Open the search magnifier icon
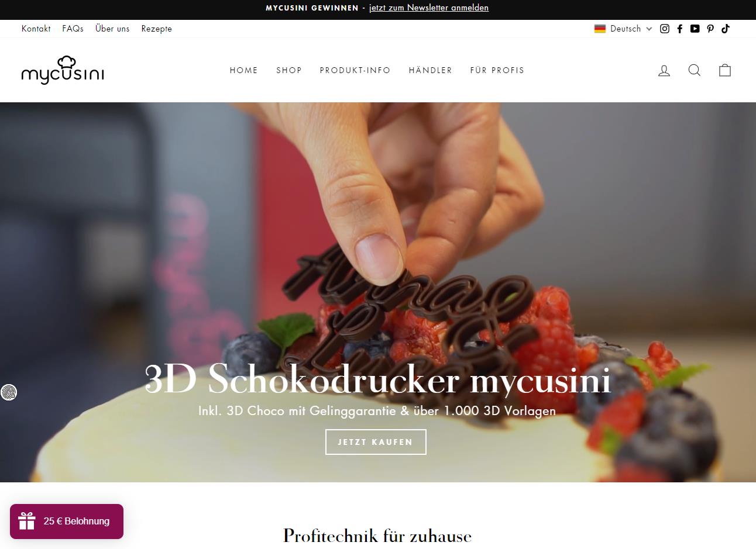Screen dimensions: 756x549 695,70
